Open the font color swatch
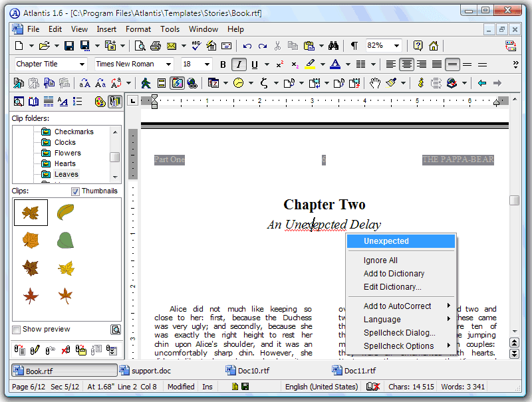 (x=336, y=64)
